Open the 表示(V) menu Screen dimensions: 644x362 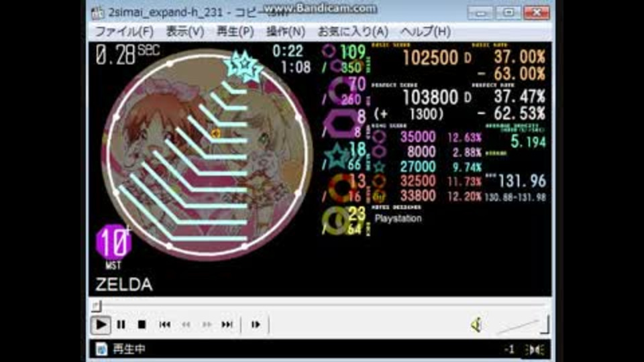[x=185, y=32]
